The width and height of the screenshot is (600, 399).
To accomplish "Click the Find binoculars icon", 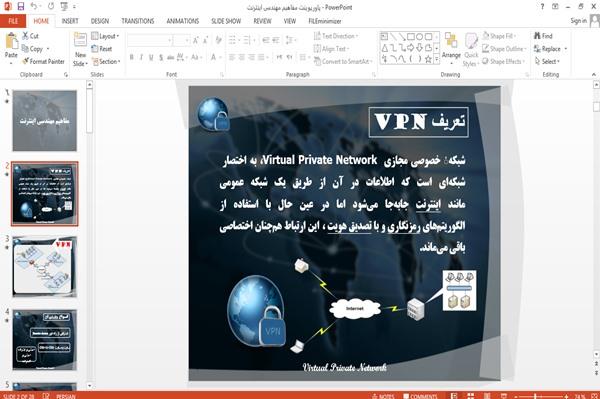I will click(x=537, y=36).
